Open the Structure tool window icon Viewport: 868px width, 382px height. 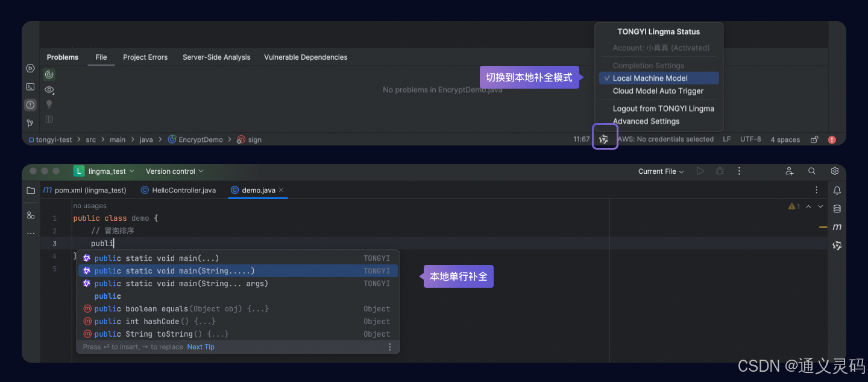tap(31, 215)
